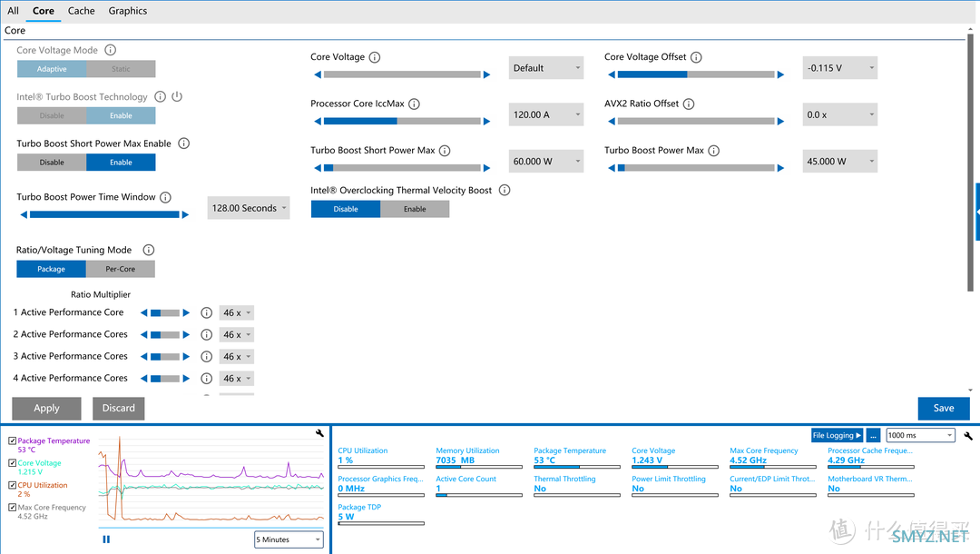Switch to the Cache tab
This screenshot has width=980, height=554.
coord(82,11)
